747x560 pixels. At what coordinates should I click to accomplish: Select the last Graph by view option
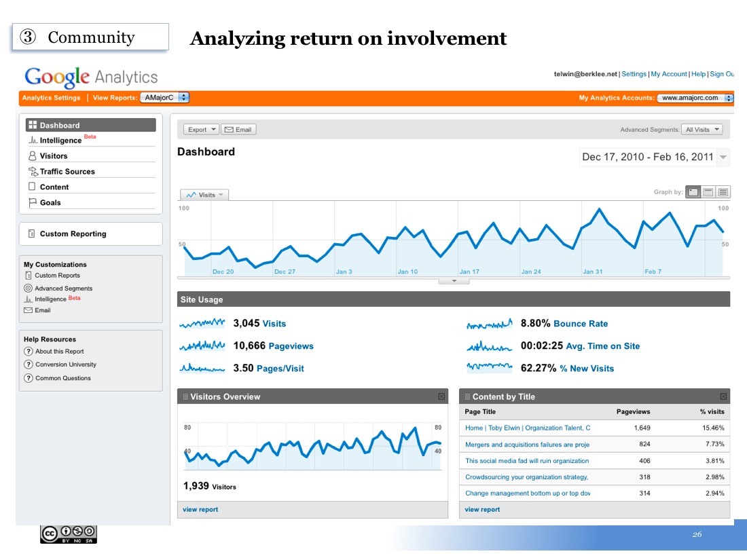coord(723,192)
